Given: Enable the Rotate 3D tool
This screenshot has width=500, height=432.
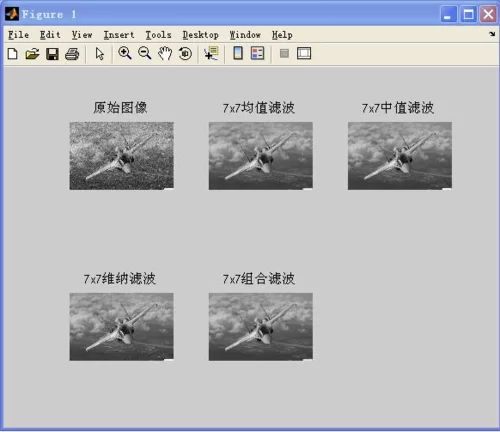Looking at the screenshot, I should (x=185, y=53).
